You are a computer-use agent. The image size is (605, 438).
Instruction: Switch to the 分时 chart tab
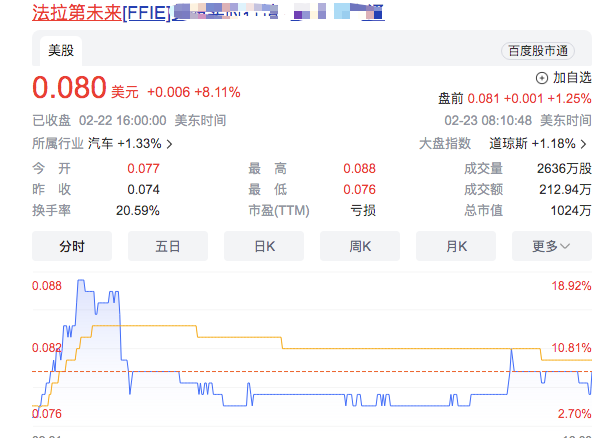coord(72,246)
